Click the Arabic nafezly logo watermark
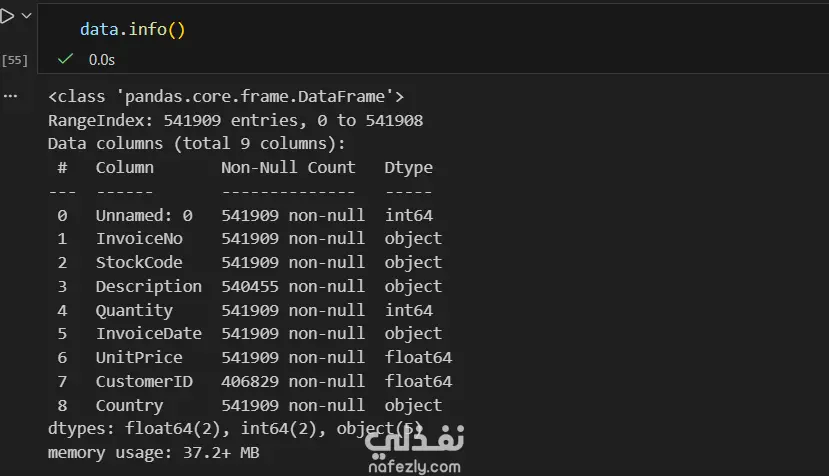The height and width of the screenshot is (476, 829). (x=413, y=437)
